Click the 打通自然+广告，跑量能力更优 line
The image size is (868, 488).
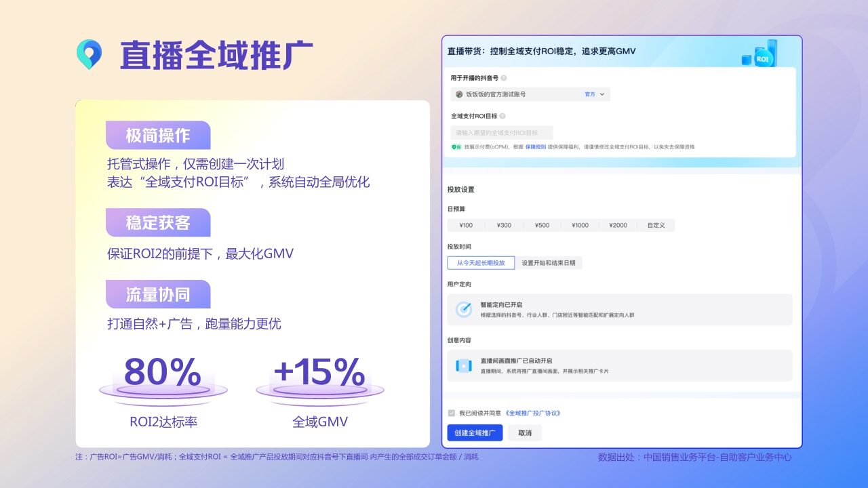pyautogui.click(x=194, y=324)
